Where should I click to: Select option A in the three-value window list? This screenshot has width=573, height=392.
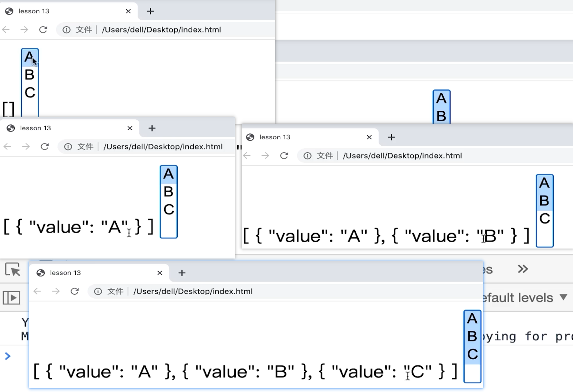[472, 319]
